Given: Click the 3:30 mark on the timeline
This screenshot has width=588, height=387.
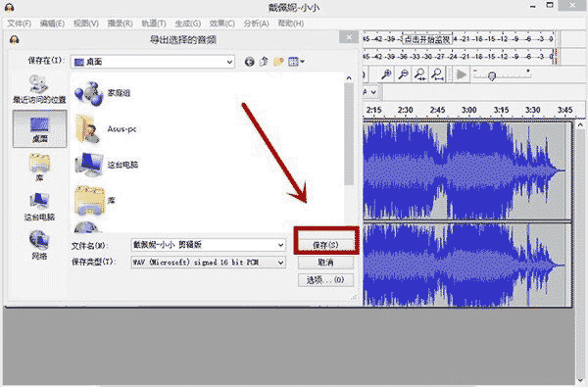Looking at the screenshot, I should point(532,110).
